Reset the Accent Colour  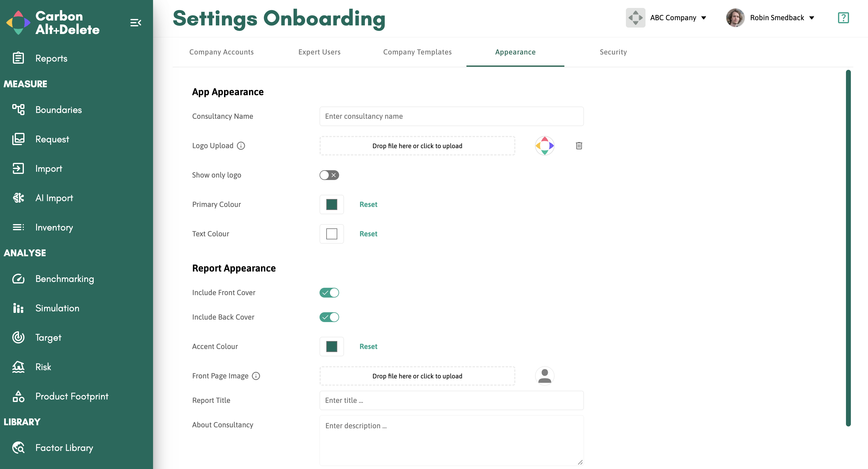click(x=368, y=346)
